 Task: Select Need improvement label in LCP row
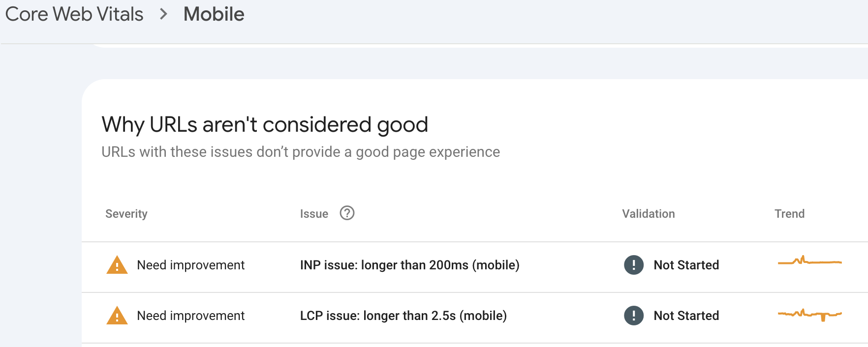click(190, 316)
